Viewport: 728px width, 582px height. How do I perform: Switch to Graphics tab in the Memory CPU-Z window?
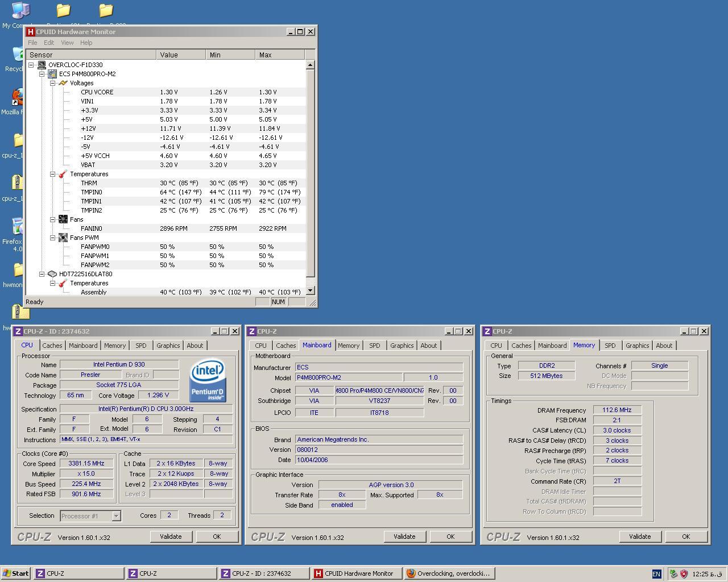tap(637, 346)
